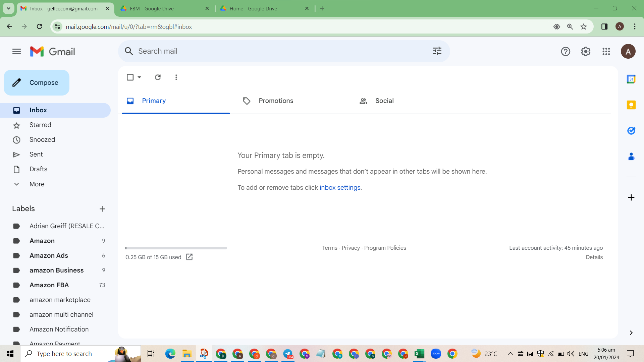Open the Terms link
This screenshot has width=644, height=362.
[329, 248]
